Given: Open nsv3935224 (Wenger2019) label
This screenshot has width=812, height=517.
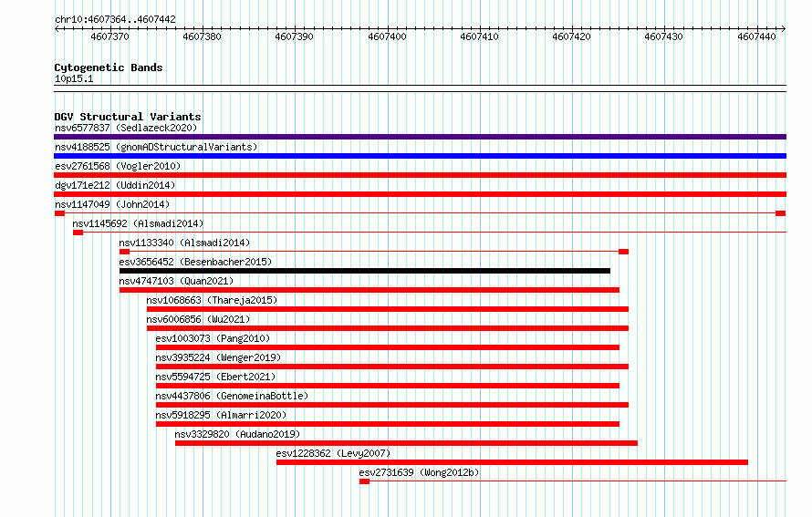Looking at the screenshot, I should click(x=218, y=357).
